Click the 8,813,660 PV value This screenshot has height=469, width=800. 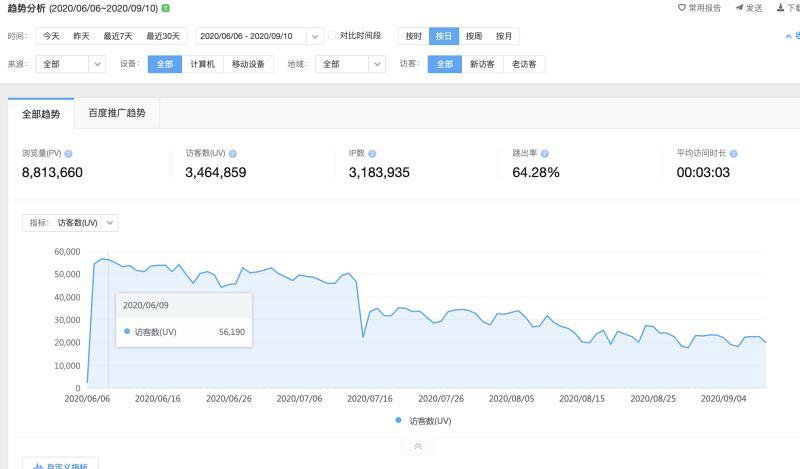point(52,172)
